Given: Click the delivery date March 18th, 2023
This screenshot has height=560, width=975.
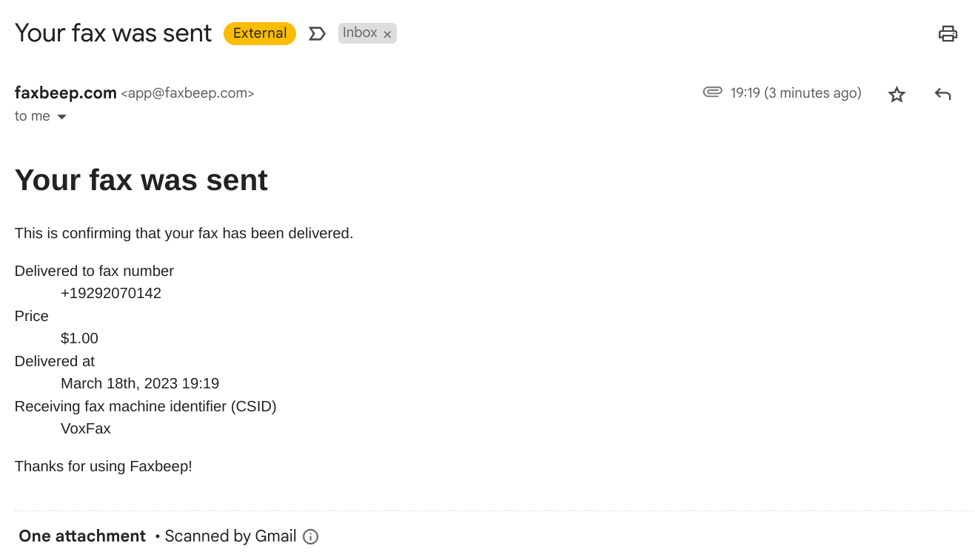Looking at the screenshot, I should click(x=119, y=384).
